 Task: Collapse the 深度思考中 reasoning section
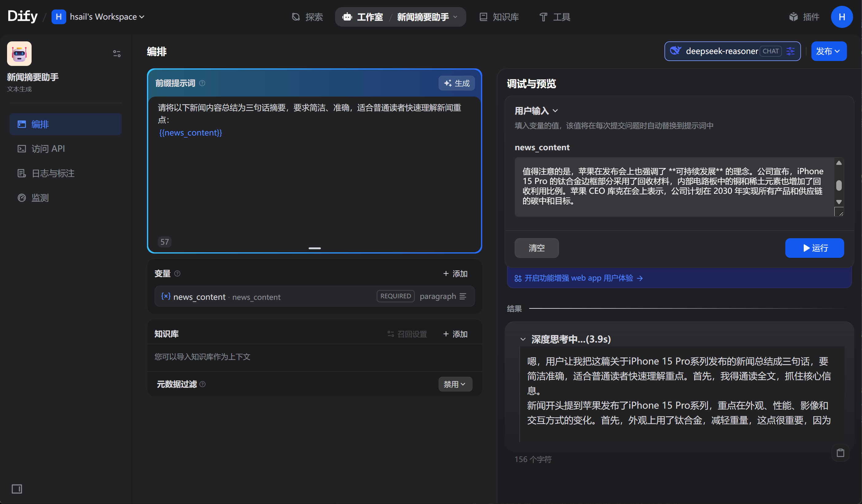[x=523, y=339]
